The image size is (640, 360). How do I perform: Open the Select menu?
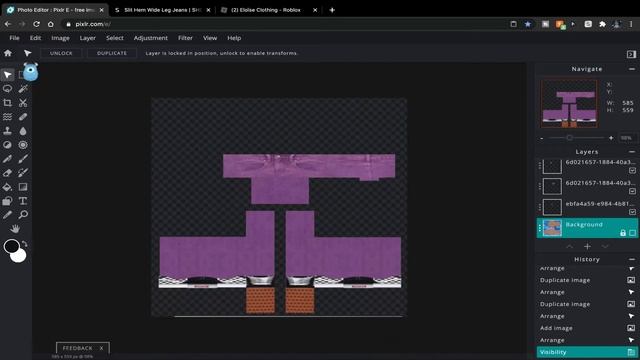[x=115, y=38]
